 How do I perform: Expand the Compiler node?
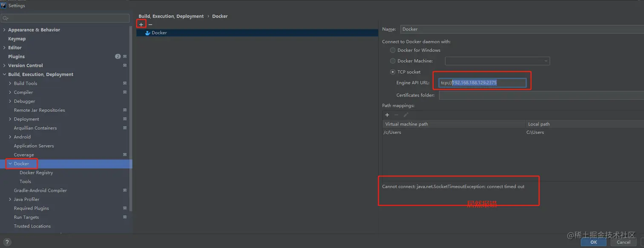point(10,92)
